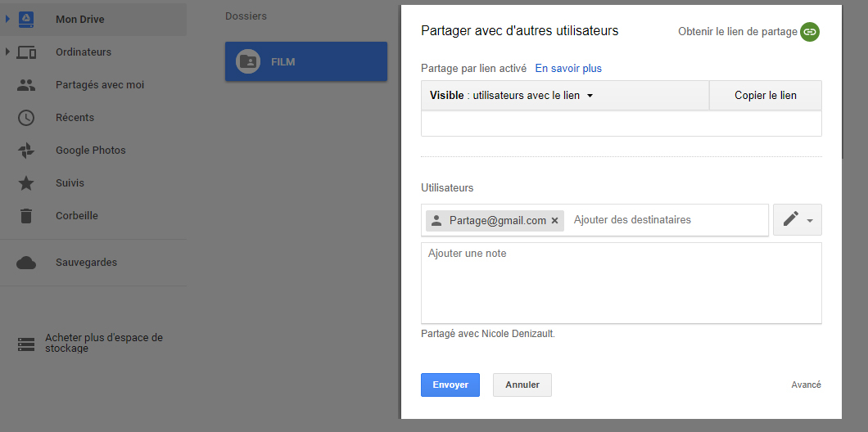This screenshot has height=432, width=868.
Task: Click the Récents clock icon
Action: 26,118
